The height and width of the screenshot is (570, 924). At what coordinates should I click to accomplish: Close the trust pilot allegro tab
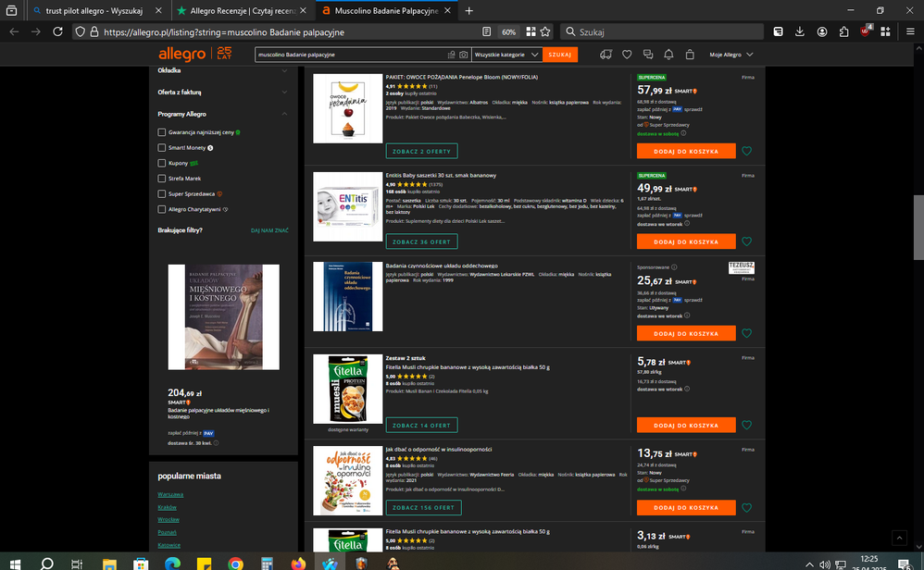click(x=158, y=10)
